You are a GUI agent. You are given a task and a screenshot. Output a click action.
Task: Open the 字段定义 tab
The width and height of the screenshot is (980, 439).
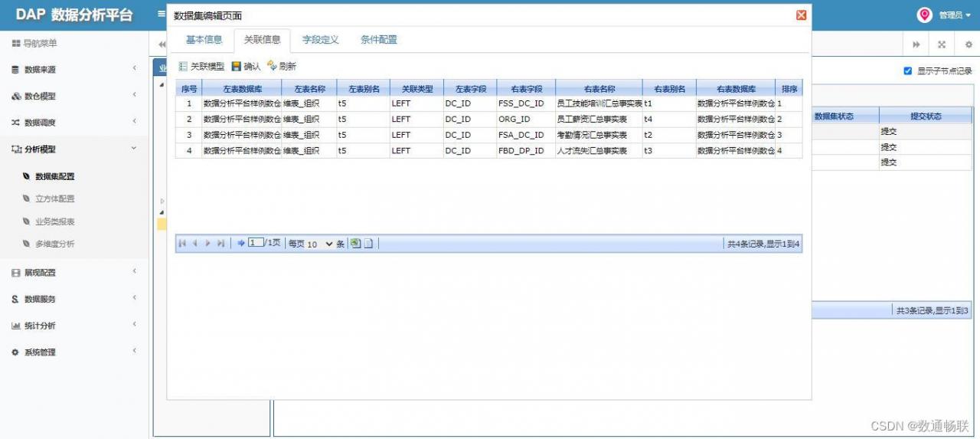tap(321, 40)
